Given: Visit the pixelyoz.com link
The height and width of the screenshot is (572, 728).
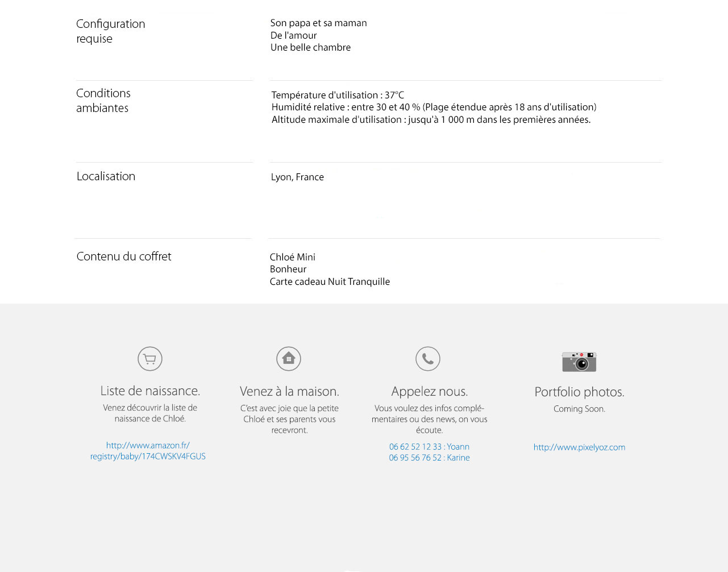Looking at the screenshot, I should pos(579,447).
